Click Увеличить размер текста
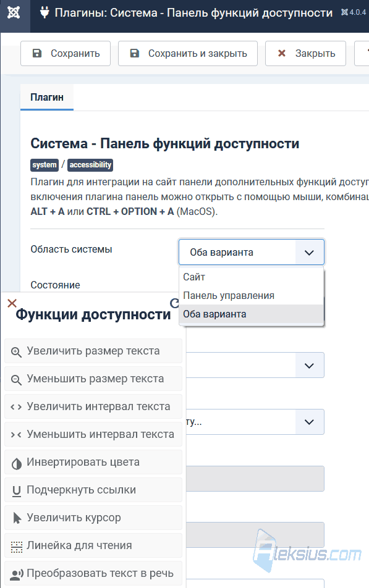 (93, 351)
